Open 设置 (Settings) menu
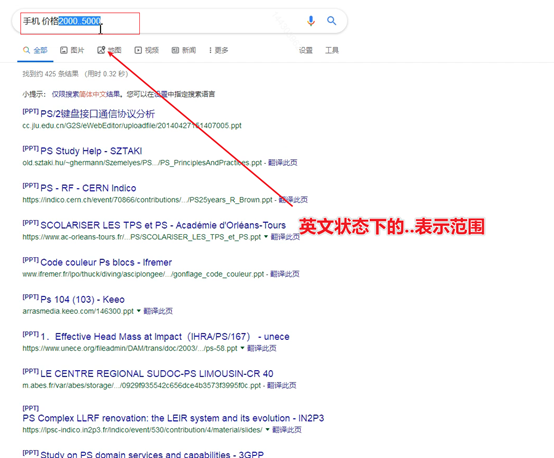This screenshot has width=554, height=458. (306, 50)
